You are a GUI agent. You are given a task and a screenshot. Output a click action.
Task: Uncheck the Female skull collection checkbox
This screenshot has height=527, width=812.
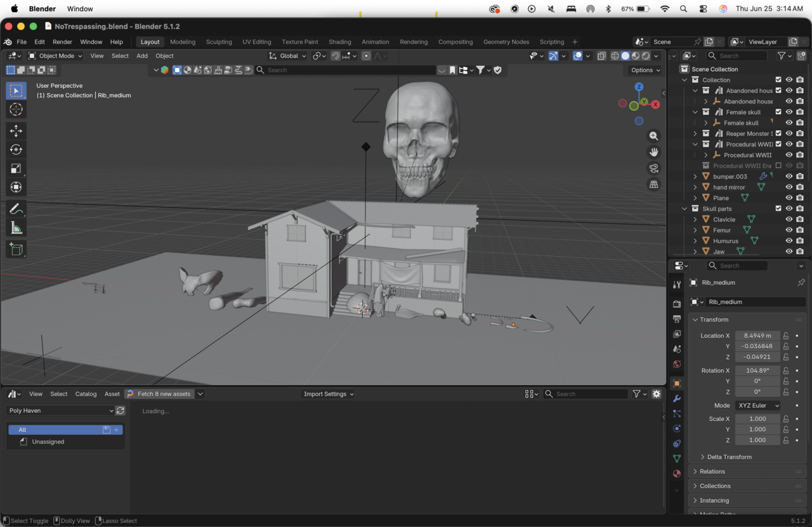(x=778, y=112)
